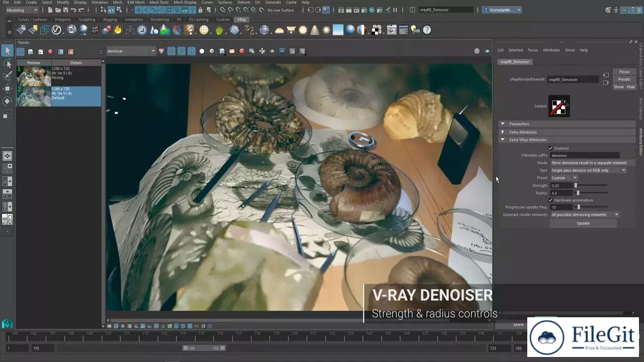Click the Focus button beside the node name
This screenshot has height=362, width=644.
624,72
